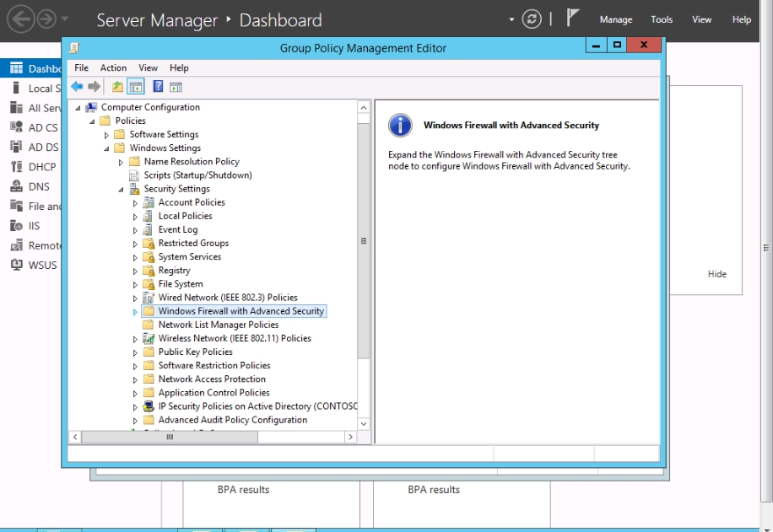The width and height of the screenshot is (773, 532).
Task: Click the Back arrow in the editor toolbar
Action: tap(77, 87)
